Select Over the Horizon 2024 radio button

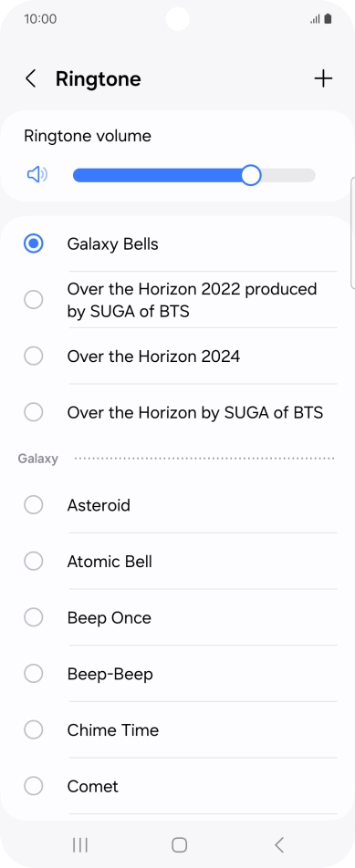(x=34, y=356)
